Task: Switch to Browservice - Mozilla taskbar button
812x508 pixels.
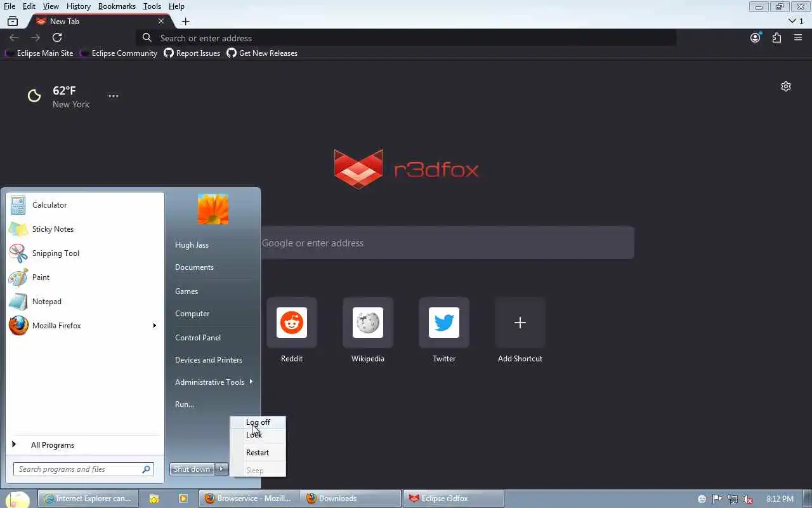Action: tap(249, 499)
